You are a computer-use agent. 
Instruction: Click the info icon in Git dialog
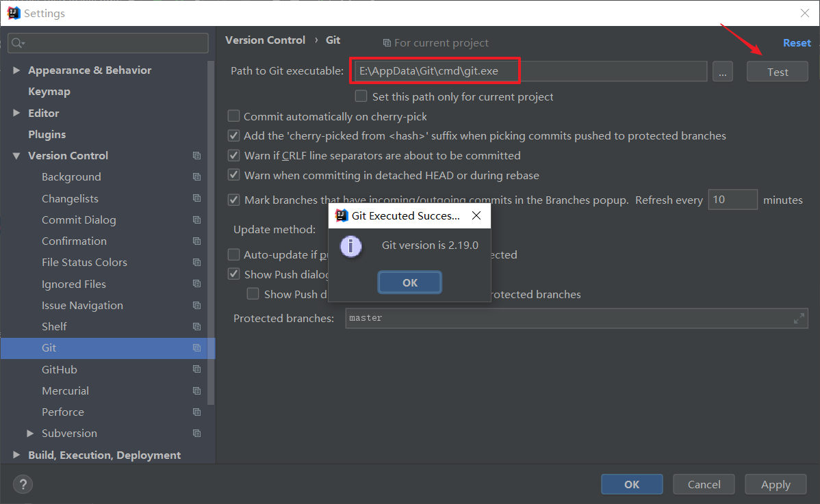[351, 246]
